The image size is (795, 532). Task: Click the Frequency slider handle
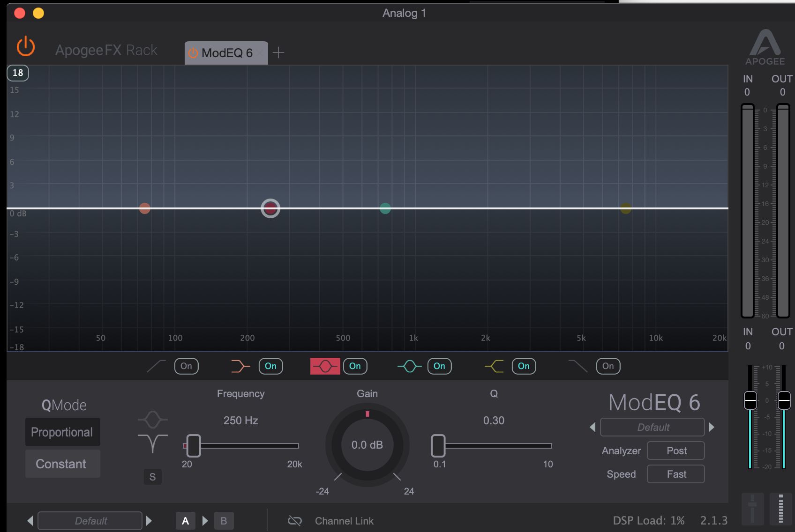coord(194,445)
